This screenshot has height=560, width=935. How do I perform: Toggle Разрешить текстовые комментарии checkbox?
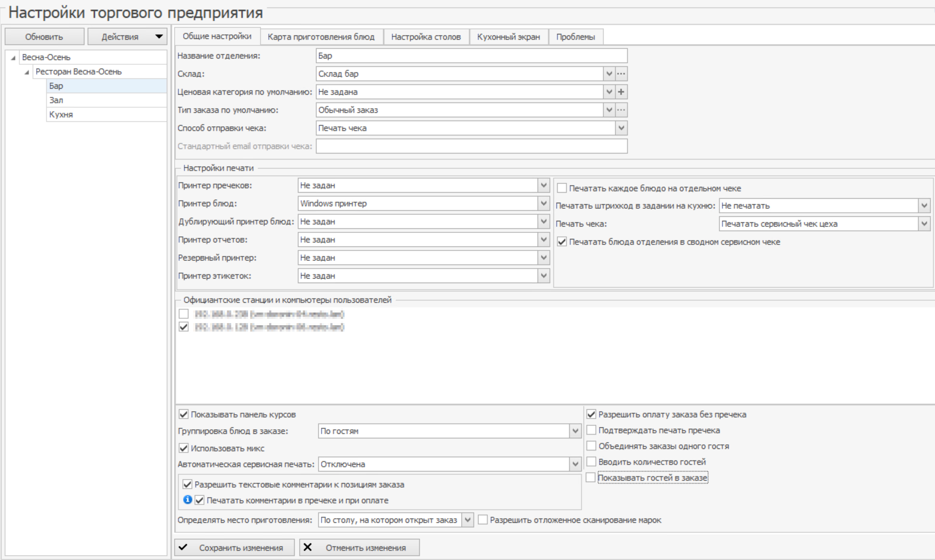point(187,484)
